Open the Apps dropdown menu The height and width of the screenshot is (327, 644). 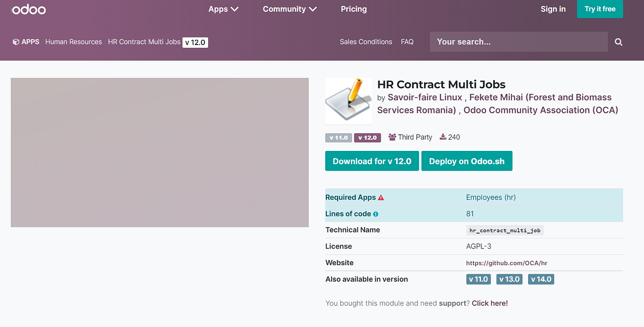(x=223, y=9)
